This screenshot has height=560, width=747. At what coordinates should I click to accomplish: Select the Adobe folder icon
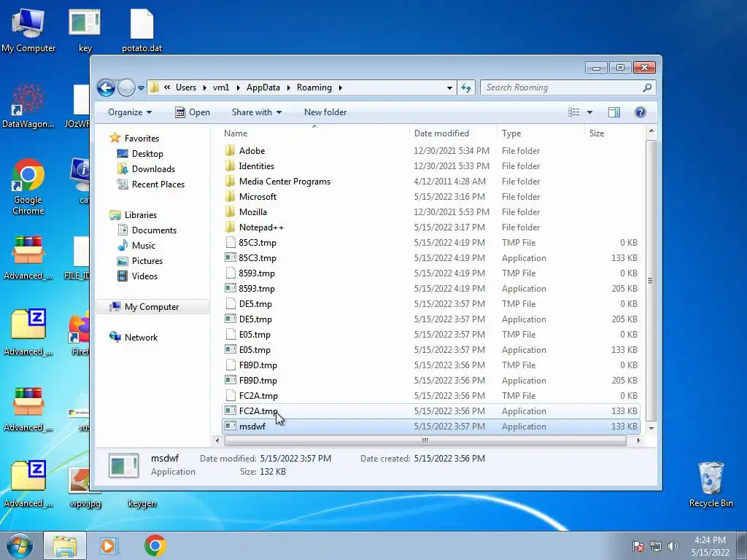pos(230,151)
